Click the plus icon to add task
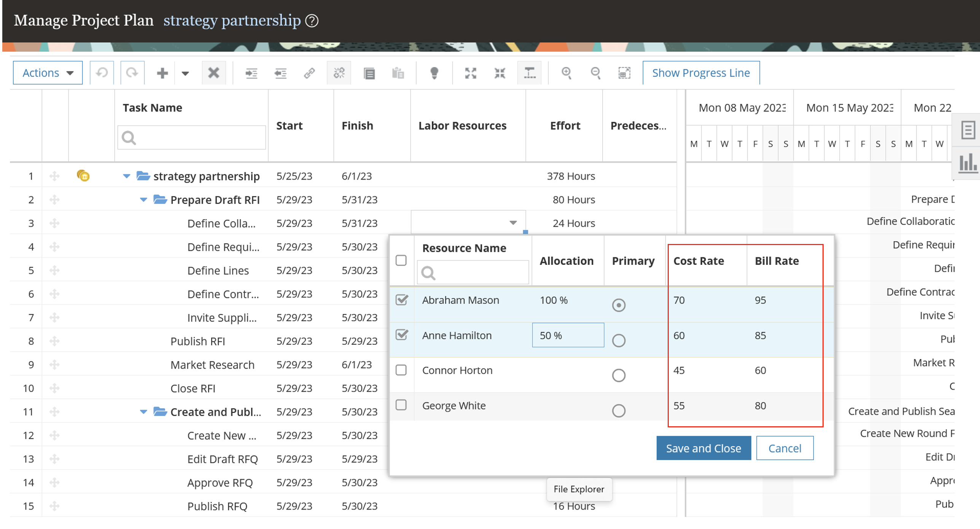Screen dimensions: 980x529 162,73
